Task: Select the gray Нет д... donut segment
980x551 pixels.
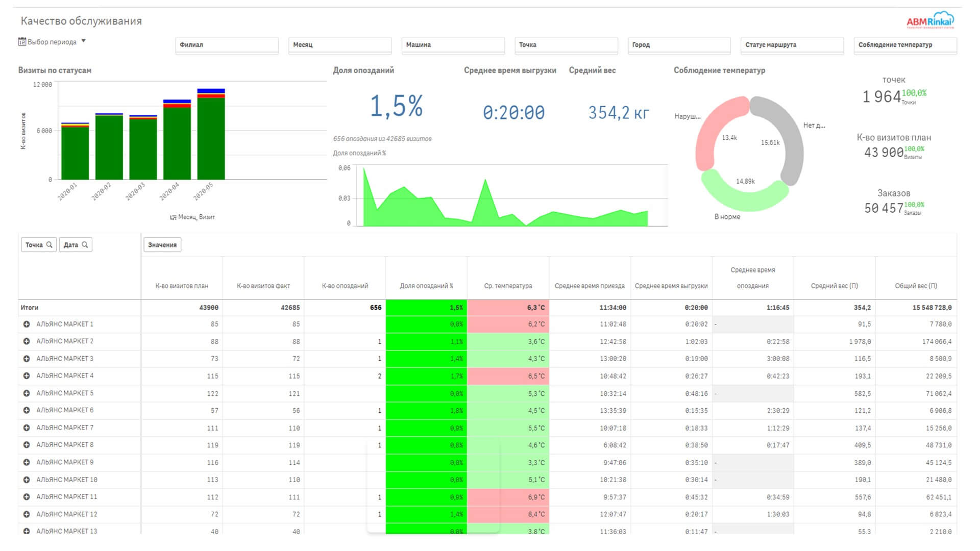Action: (789, 133)
